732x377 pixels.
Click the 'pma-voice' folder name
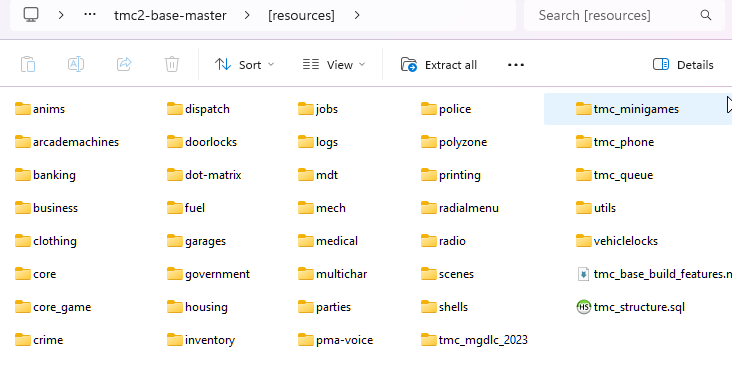pyautogui.click(x=345, y=340)
